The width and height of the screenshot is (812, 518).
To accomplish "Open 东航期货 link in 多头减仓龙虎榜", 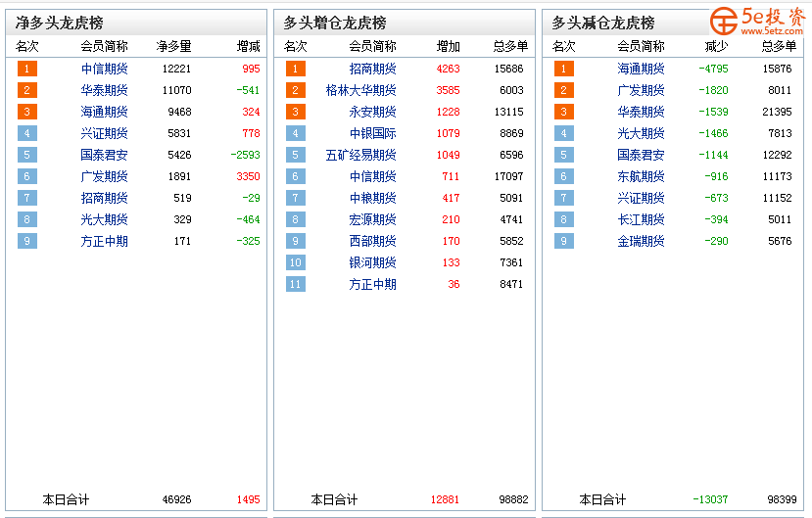I will [642, 176].
